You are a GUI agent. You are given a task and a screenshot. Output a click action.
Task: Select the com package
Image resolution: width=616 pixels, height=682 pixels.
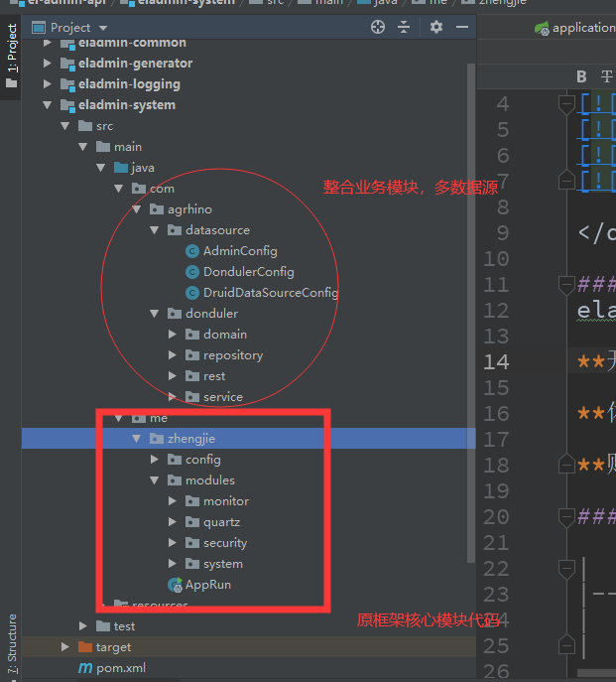tap(162, 189)
